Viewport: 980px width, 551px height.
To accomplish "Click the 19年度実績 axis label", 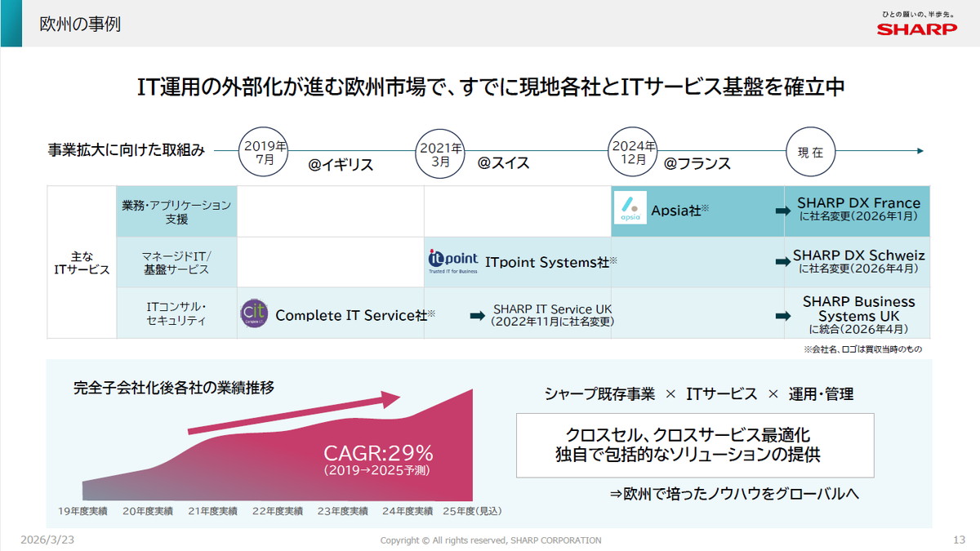I will [82, 511].
